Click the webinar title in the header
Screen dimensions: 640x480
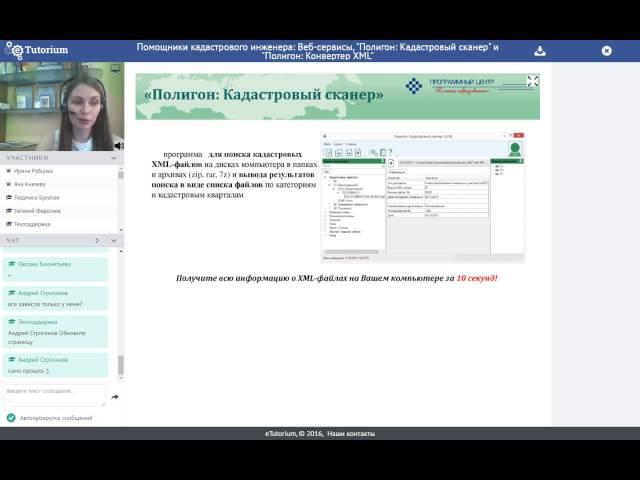pos(318,51)
